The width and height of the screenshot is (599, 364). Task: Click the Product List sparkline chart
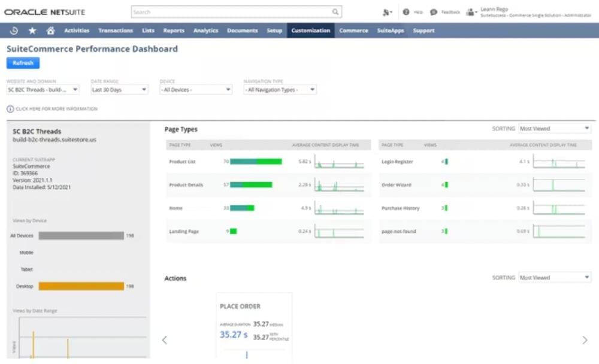point(339,162)
